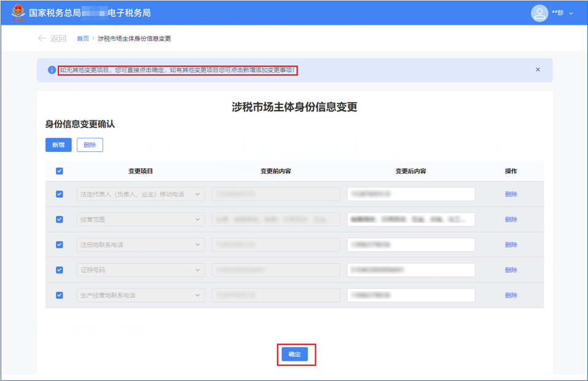
Task: Toggle the 生产经营地联系电话 row checkbox
Action: click(60, 295)
